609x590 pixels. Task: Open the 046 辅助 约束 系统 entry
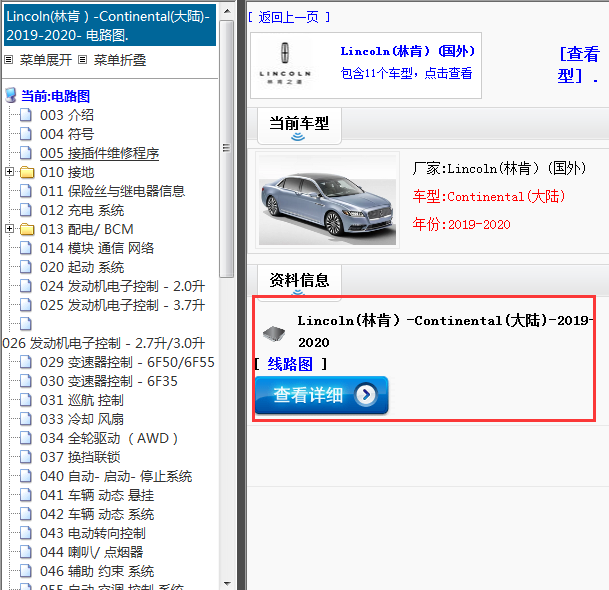[97, 571]
